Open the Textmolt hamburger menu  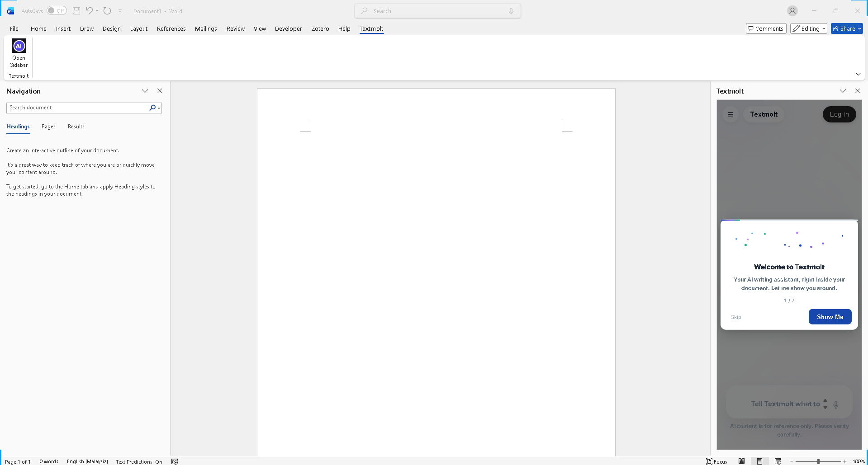click(x=730, y=114)
